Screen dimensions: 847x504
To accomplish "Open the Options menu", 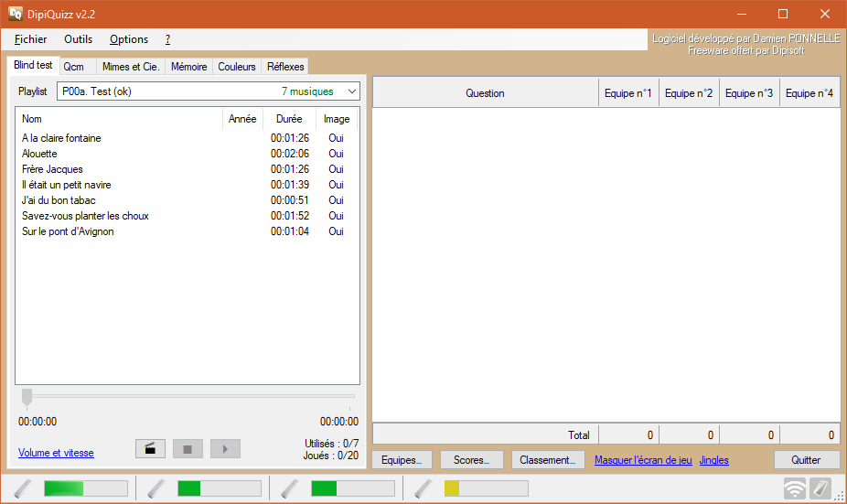I will 129,39.
